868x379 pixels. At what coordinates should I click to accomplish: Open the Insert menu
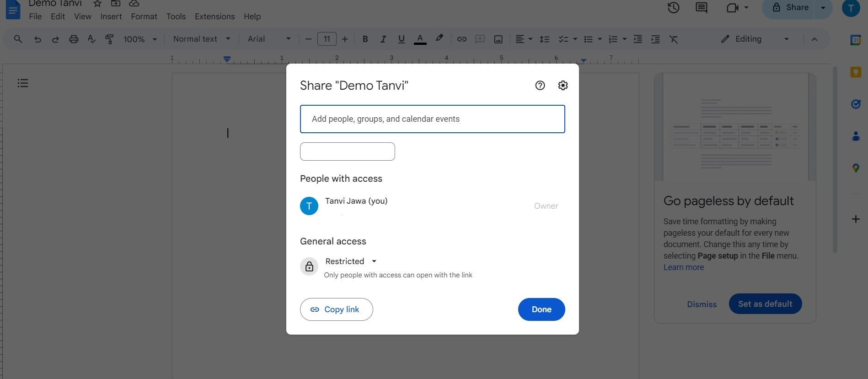(111, 16)
